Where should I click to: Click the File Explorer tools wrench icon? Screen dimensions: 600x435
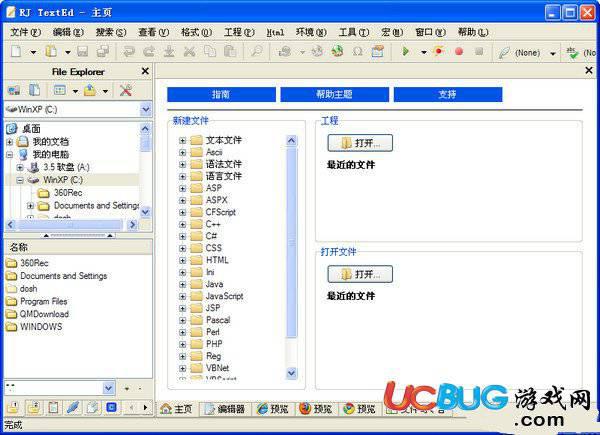click(126, 90)
